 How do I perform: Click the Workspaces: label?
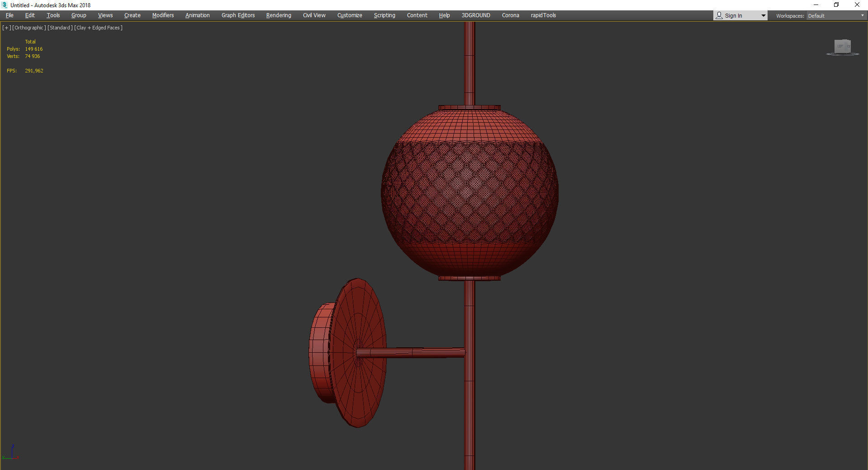point(790,16)
